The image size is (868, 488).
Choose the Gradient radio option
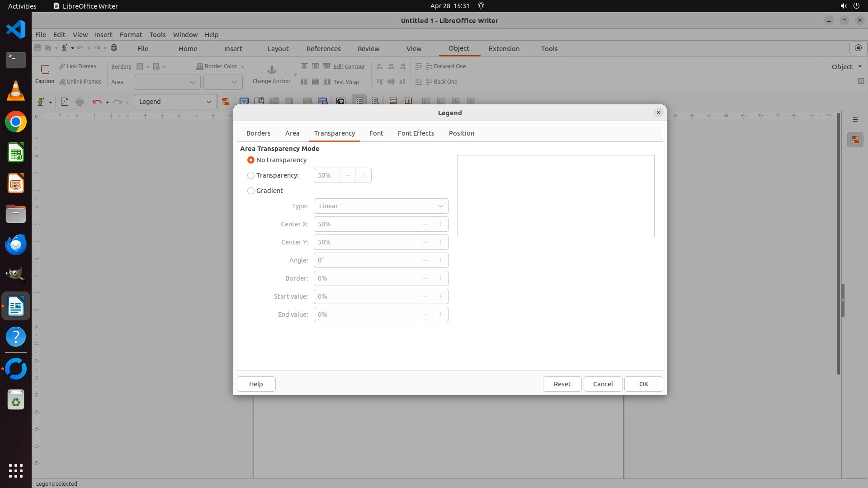click(x=251, y=191)
